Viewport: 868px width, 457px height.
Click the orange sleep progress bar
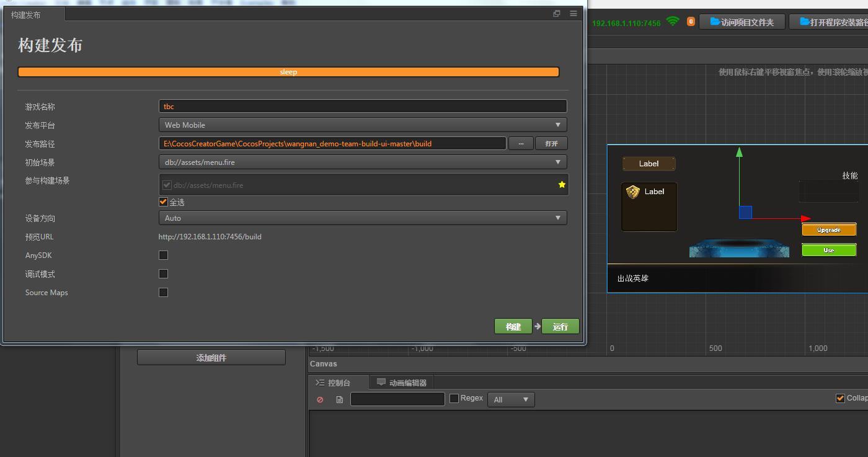(288, 72)
